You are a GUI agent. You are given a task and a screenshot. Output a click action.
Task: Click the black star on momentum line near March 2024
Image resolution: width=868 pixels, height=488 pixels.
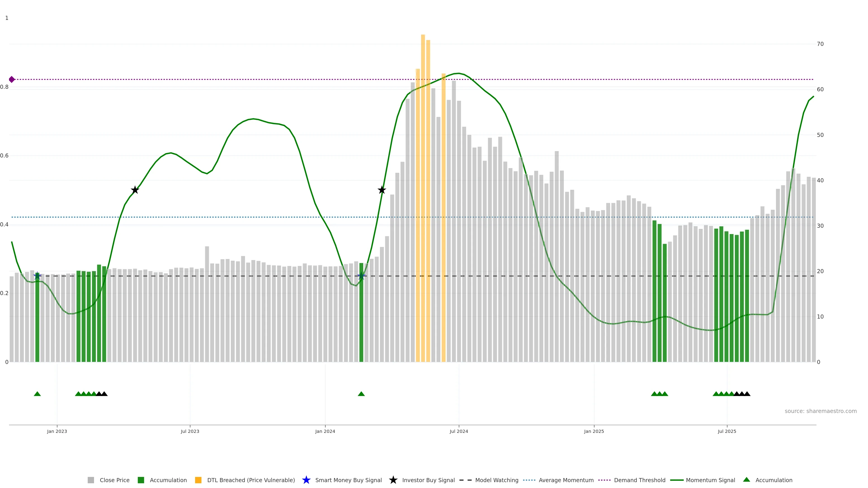pyautogui.click(x=381, y=190)
